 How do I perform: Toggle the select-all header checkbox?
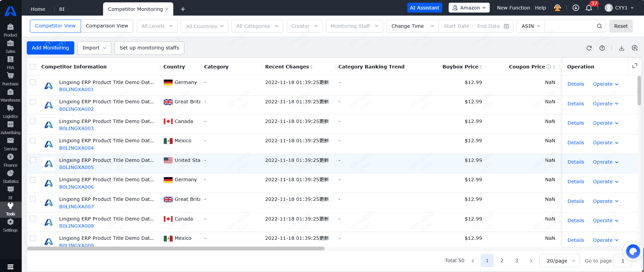click(33, 67)
